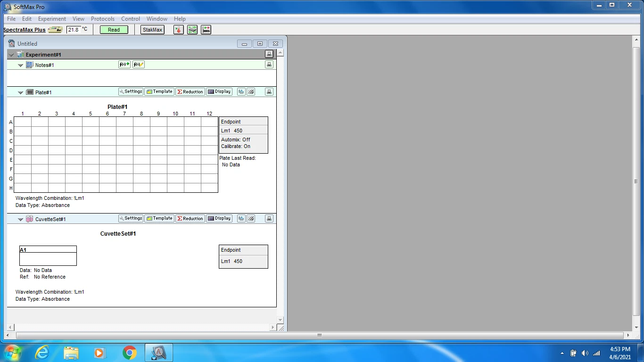Click the main workspace horizontal scrollbar thumb
Image resolution: width=644 pixels, height=362 pixels.
pos(319,336)
